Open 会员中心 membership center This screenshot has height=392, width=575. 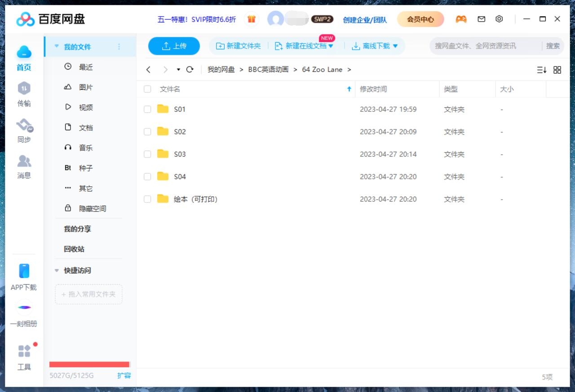(x=420, y=19)
